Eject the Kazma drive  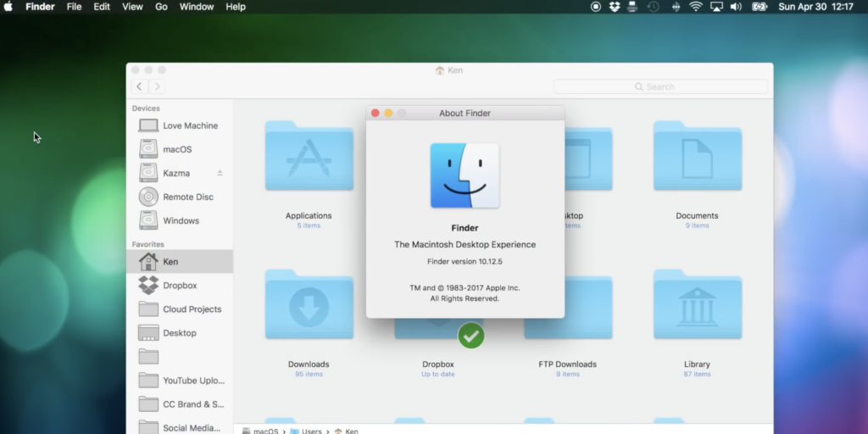pyautogui.click(x=220, y=173)
